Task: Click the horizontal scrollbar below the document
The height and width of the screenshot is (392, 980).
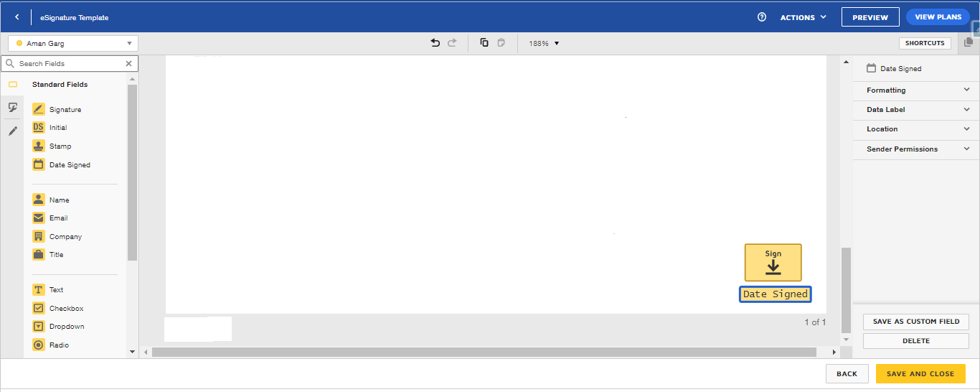Action: pyautogui.click(x=484, y=353)
